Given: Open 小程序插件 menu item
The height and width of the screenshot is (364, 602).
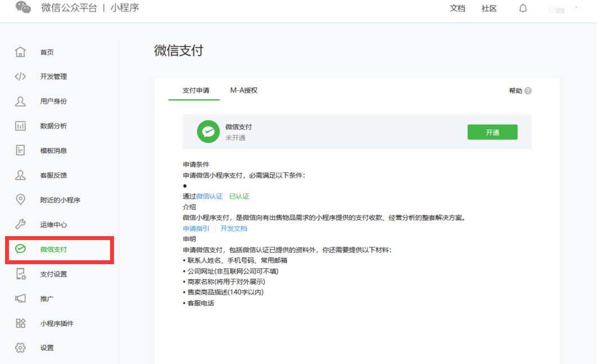Looking at the screenshot, I should (x=57, y=324).
